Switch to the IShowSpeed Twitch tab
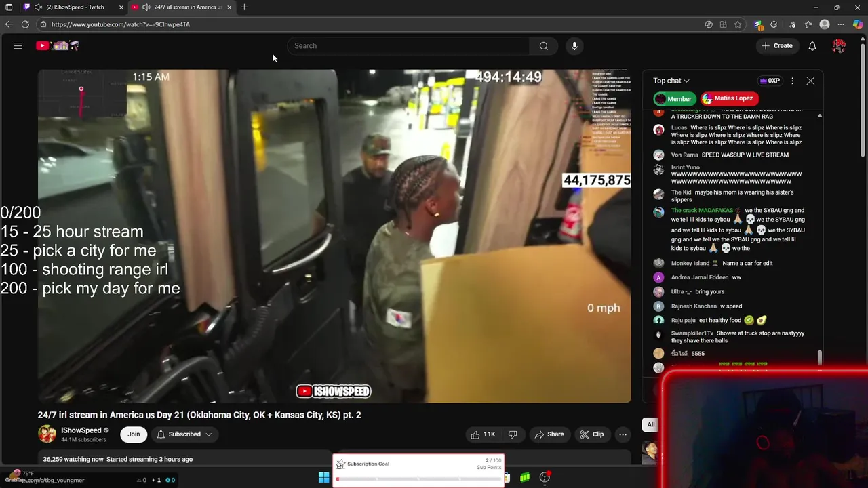Viewport: 868px width, 488px height. point(73,7)
